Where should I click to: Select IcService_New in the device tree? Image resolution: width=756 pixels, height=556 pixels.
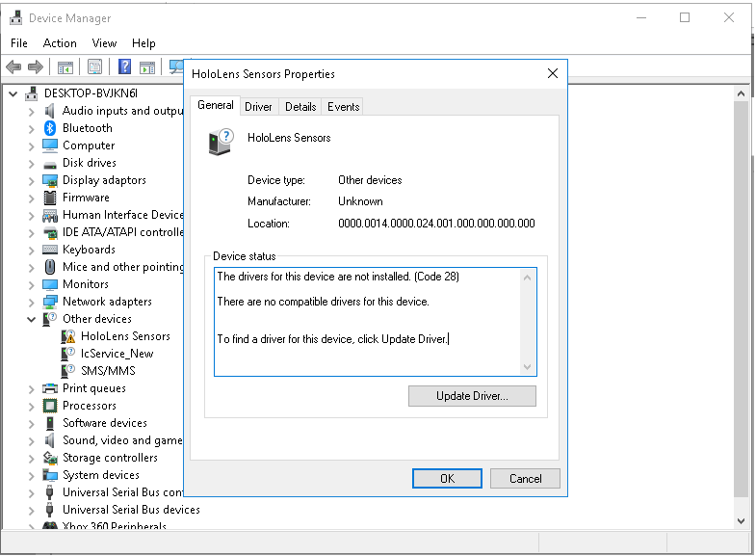click(117, 354)
